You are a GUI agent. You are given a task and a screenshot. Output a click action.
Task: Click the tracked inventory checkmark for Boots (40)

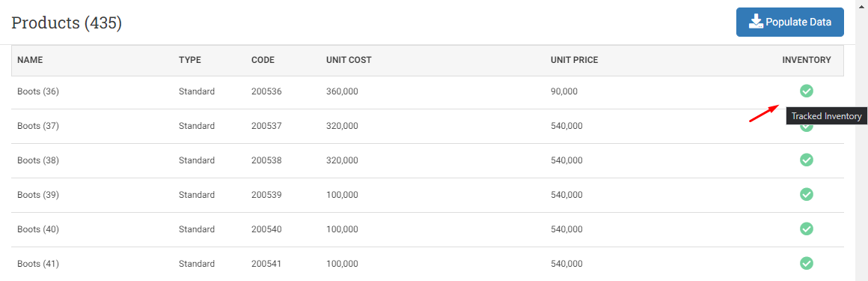807,229
